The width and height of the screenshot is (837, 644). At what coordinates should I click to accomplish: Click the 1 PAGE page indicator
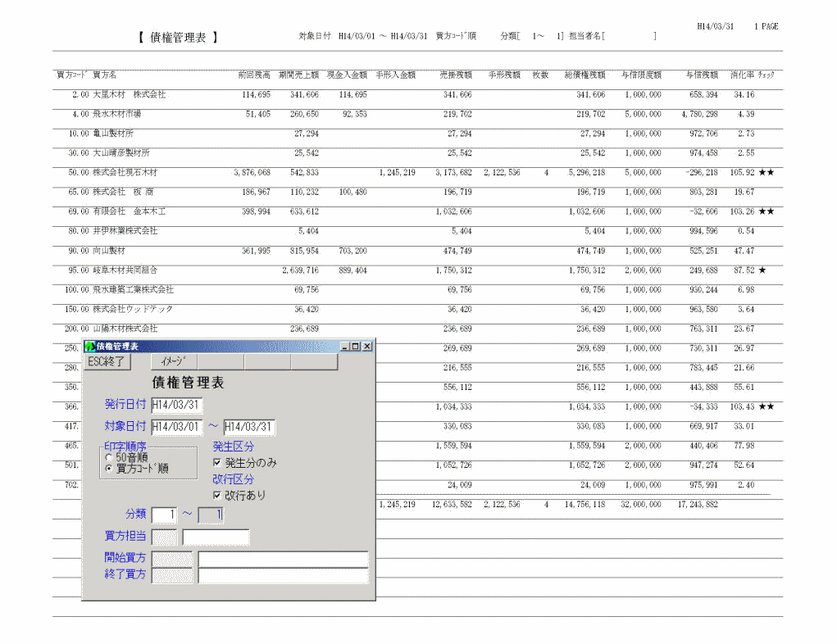tap(766, 27)
